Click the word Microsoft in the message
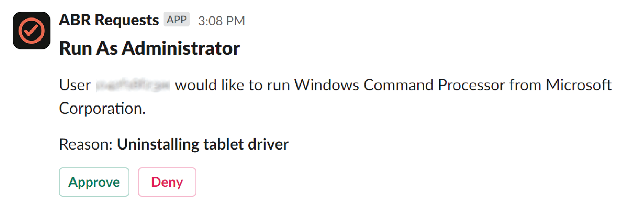The width and height of the screenshot is (644, 213). (578, 85)
